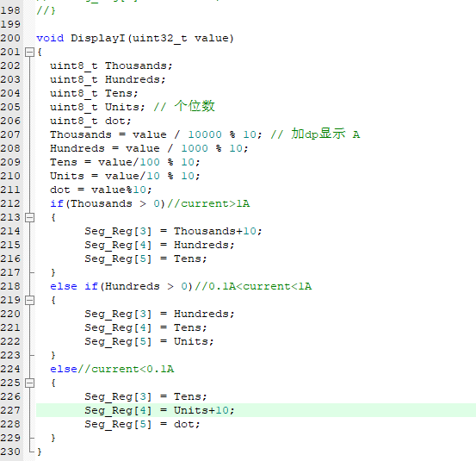This screenshot has width=476, height=461.
Task: Click line number 212 in the gutter
Action: [x=10, y=203]
